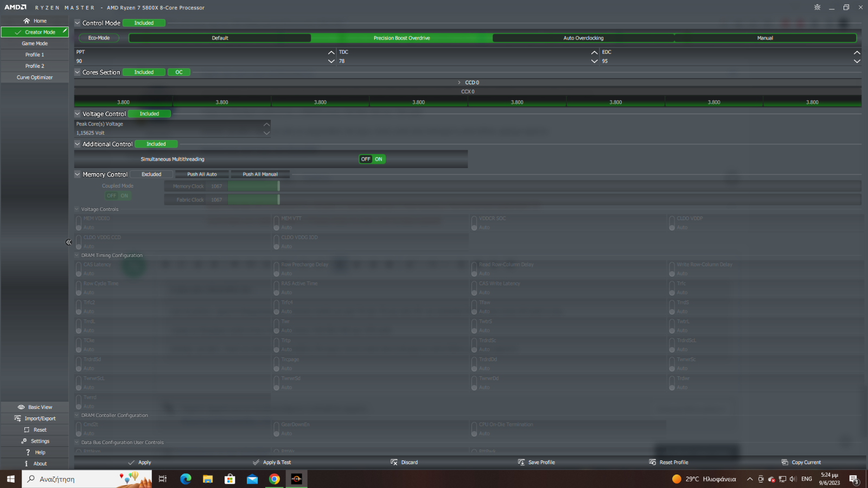Open the Home page in sidebar
Viewport: 868px width, 488px height.
(x=35, y=21)
